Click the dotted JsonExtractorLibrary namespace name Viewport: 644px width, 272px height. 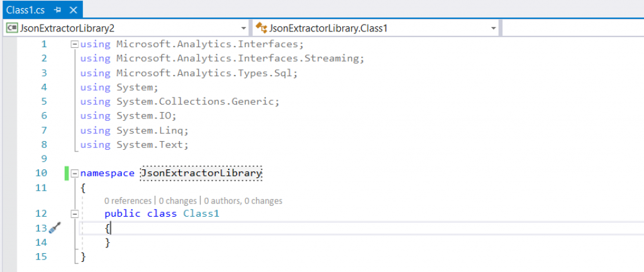[201, 173]
